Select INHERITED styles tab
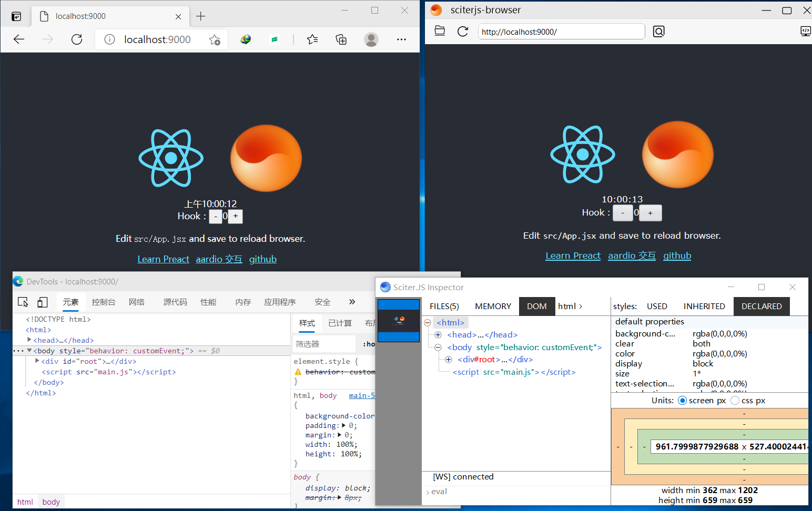This screenshot has height=511, width=812. (x=704, y=306)
